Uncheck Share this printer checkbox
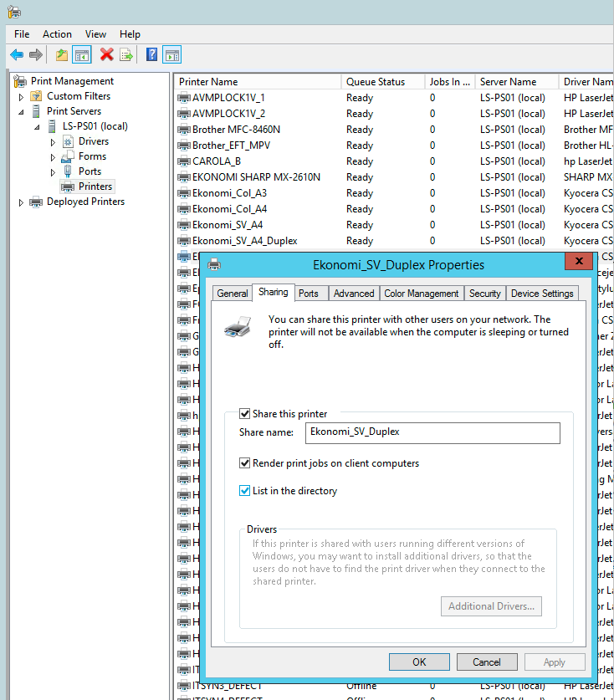 pyautogui.click(x=244, y=414)
